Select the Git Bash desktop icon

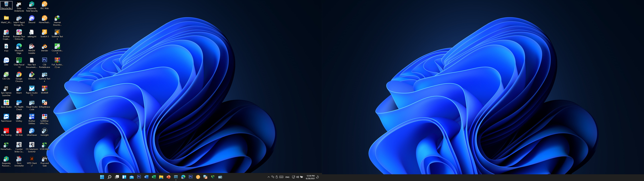coord(32,76)
